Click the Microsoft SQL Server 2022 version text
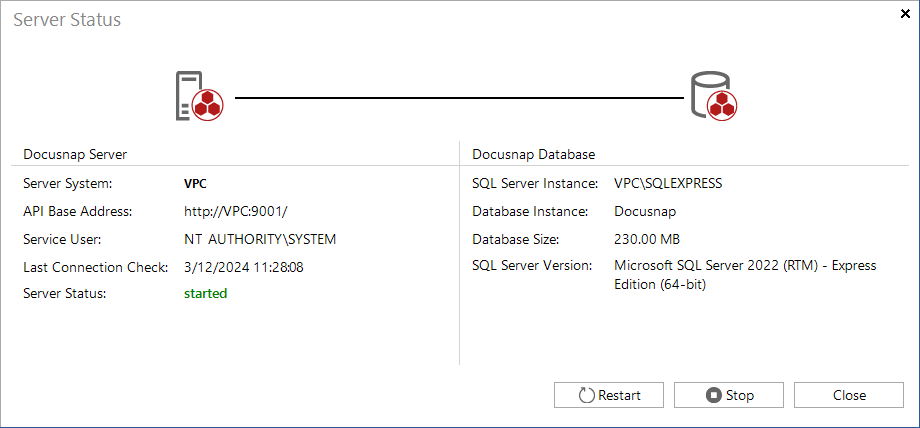 [745, 275]
